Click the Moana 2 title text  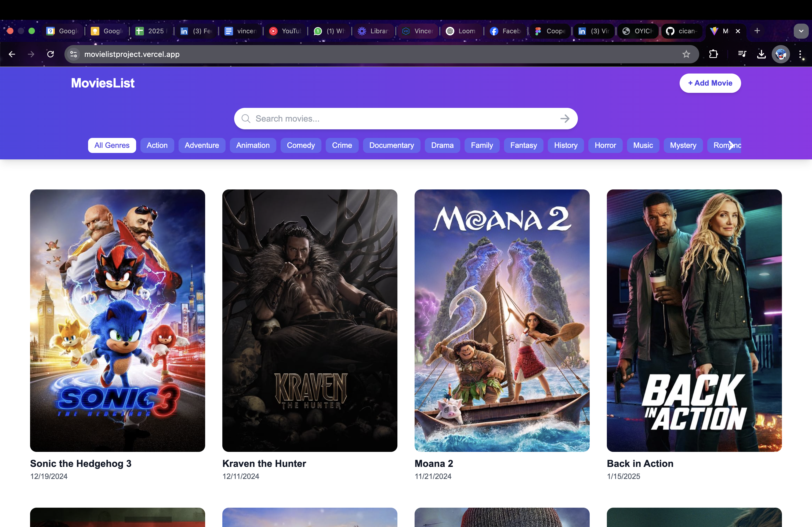click(434, 464)
